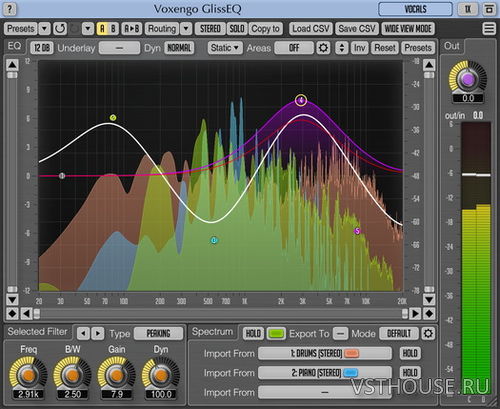Click the 1X oversampling button

pos(468,9)
